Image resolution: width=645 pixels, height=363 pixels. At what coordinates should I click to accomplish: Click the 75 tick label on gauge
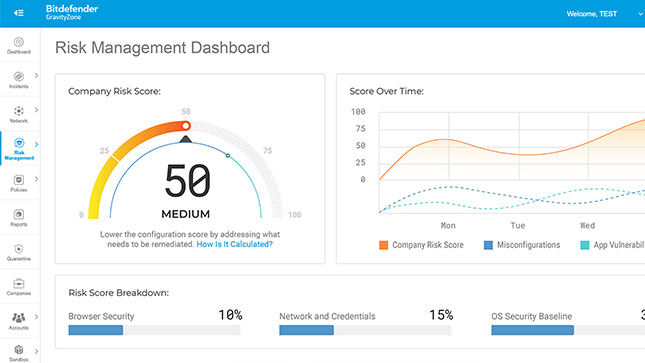pos(268,151)
